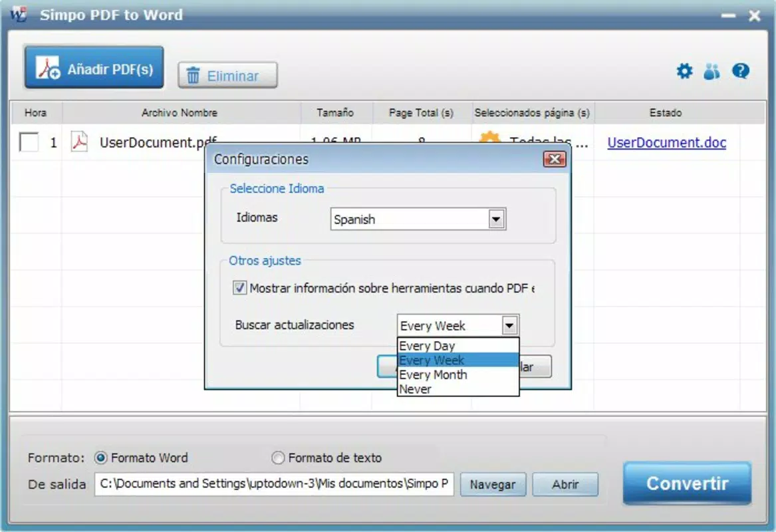Click the Archivo Nombre column header
The height and width of the screenshot is (532, 776).
coord(181,112)
